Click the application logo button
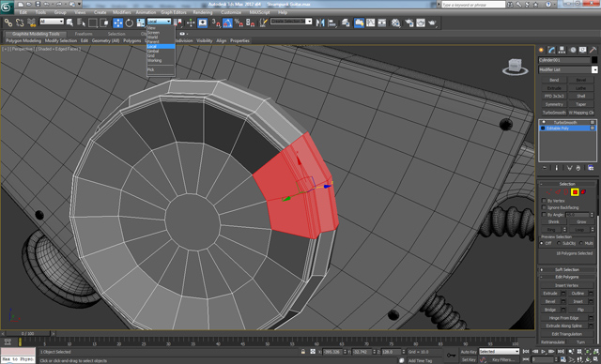This screenshot has height=364, width=601. coord(7,7)
